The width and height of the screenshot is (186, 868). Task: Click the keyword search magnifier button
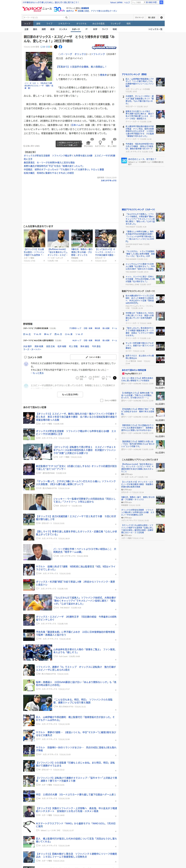66,18
